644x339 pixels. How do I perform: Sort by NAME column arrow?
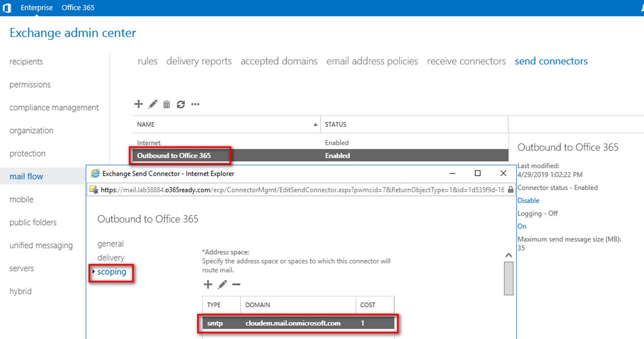click(x=316, y=125)
